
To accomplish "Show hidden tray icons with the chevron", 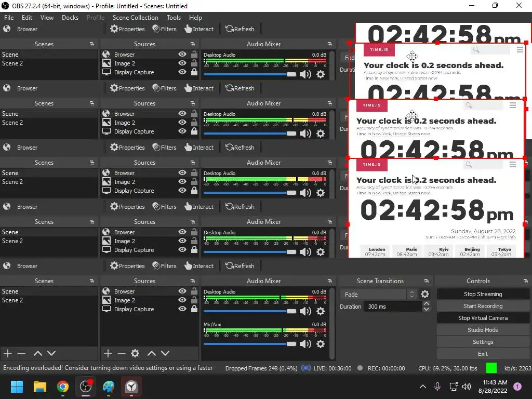I will pyautogui.click(x=423, y=387).
